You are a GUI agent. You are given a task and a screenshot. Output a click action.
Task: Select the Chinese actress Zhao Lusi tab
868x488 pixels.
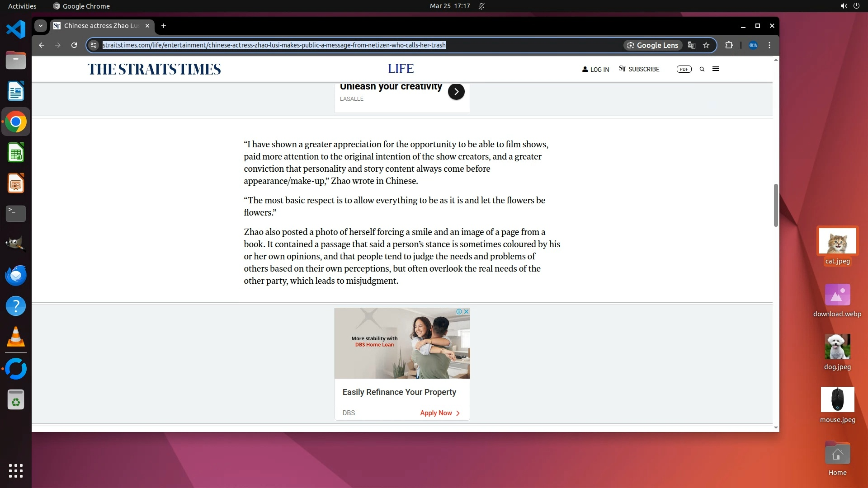click(101, 26)
